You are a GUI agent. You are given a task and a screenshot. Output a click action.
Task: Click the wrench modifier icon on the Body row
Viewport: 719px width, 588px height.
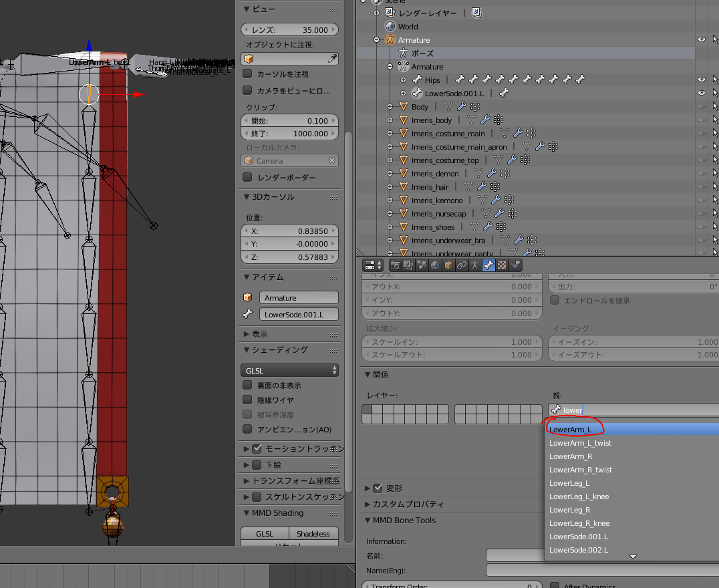(462, 106)
